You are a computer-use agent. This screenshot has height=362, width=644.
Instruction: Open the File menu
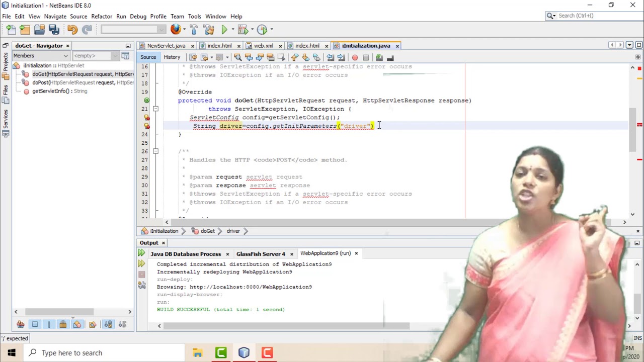click(7, 16)
